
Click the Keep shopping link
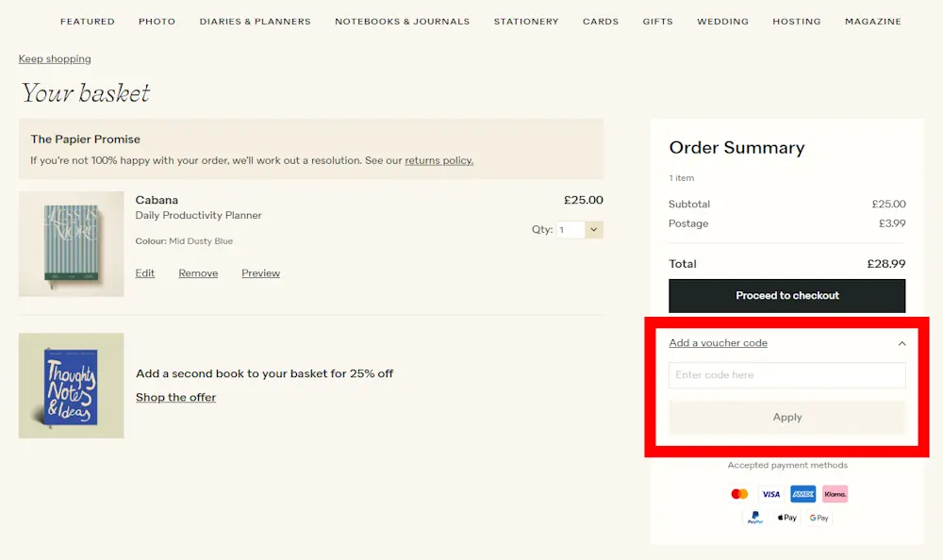pos(54,58)
